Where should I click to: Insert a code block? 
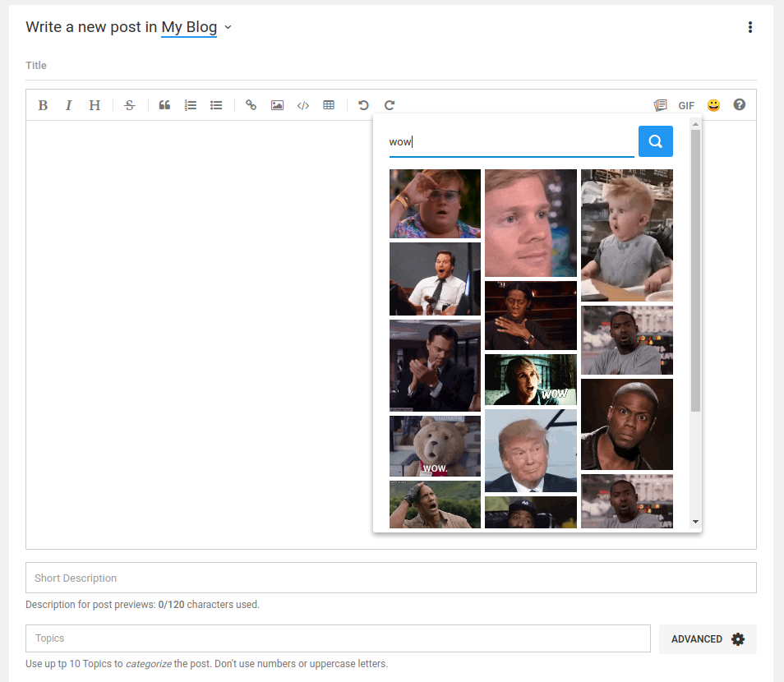(x=303, y=105)
